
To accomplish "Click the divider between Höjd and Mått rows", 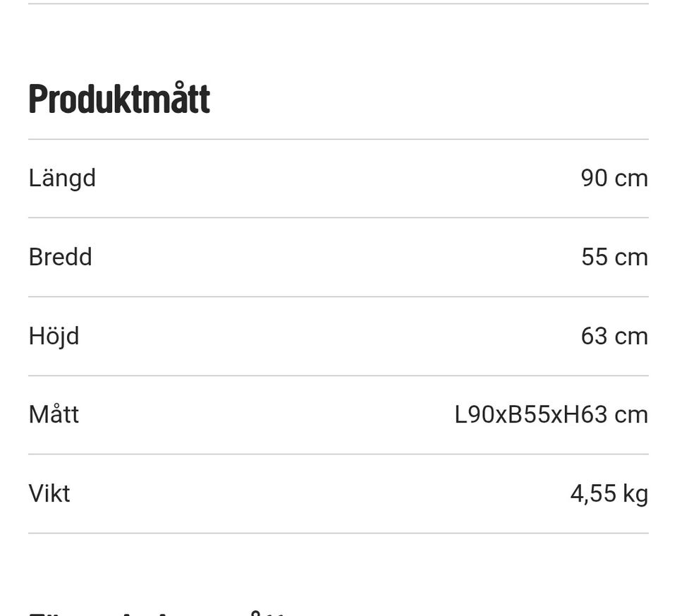I will pyautogui.click(x=338, y=375).
